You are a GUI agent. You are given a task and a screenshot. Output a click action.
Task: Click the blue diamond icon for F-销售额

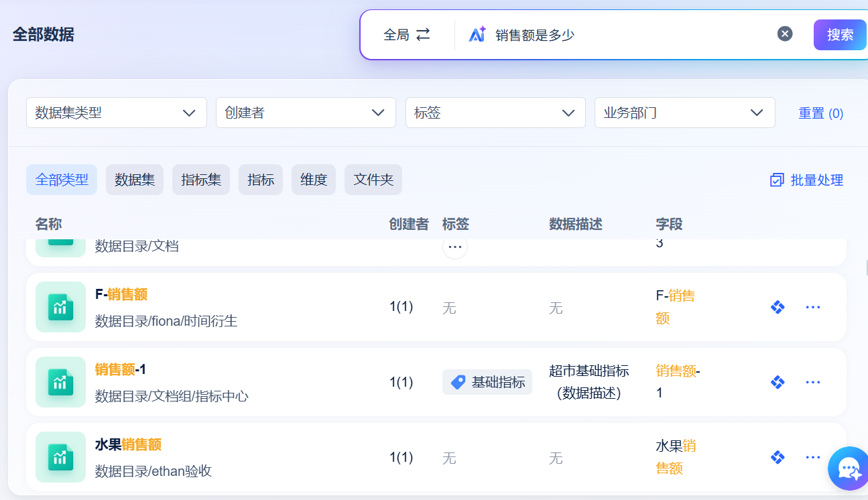[778, 308]
